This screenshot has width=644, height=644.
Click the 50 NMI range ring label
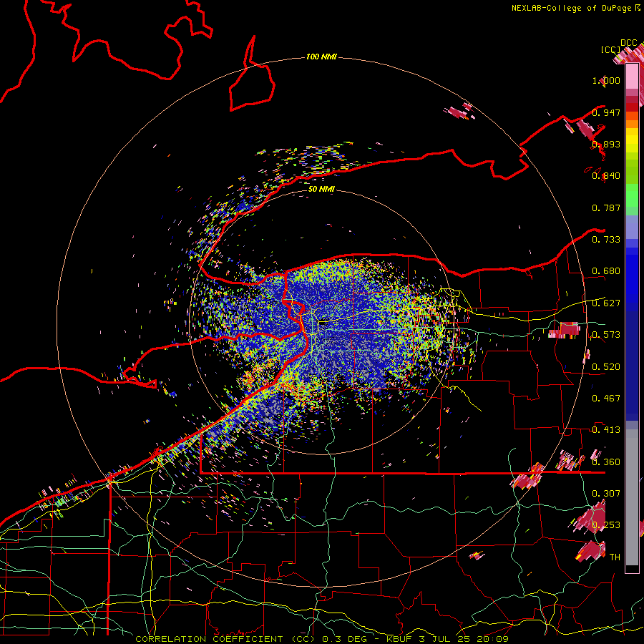pyautogui.click(x=321, y=189)
